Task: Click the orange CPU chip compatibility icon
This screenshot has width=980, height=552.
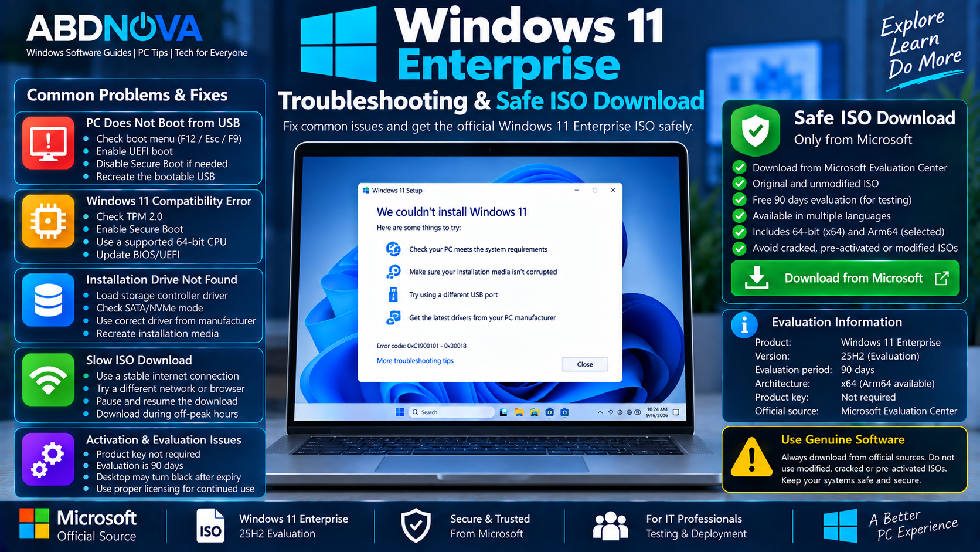Action: click(48, 221)
